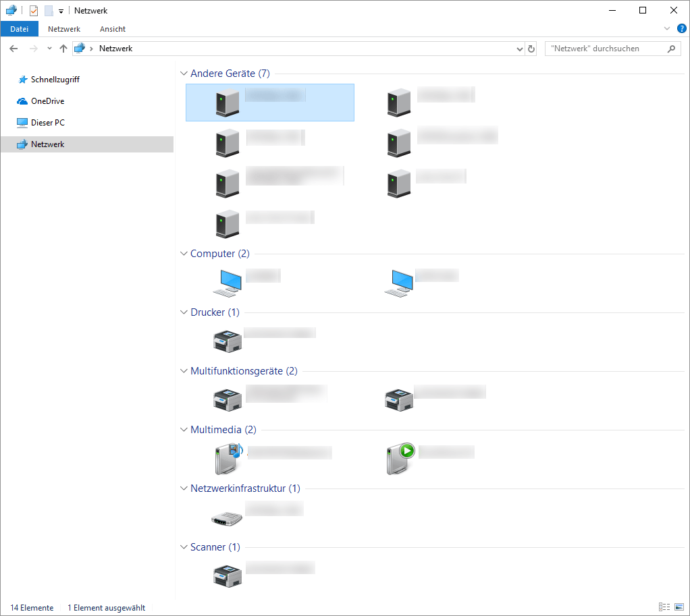Screen dimensions: 690x616
Task: Open OneDrive in the navigation pane
Action: tap(47, 101)
